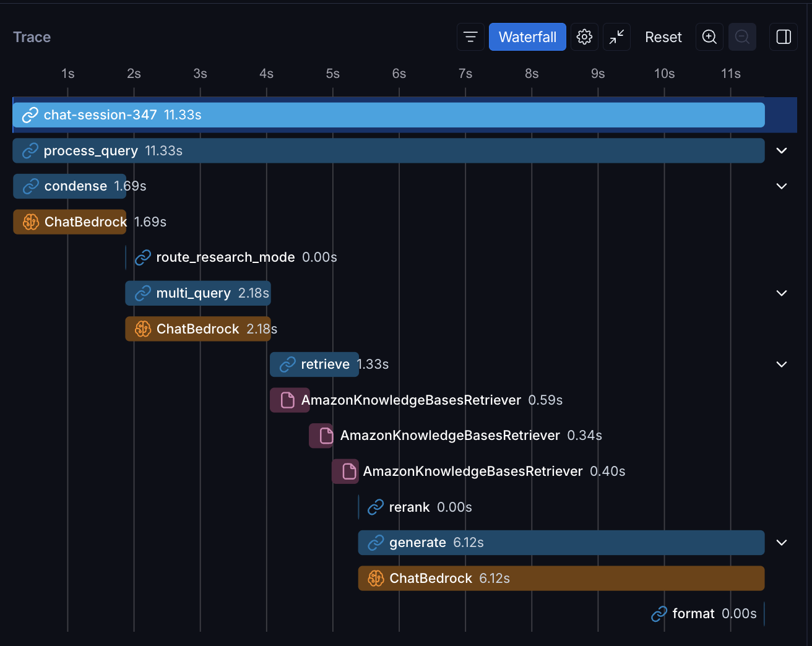Click the 0.00s duration beside format

point(739,614)
